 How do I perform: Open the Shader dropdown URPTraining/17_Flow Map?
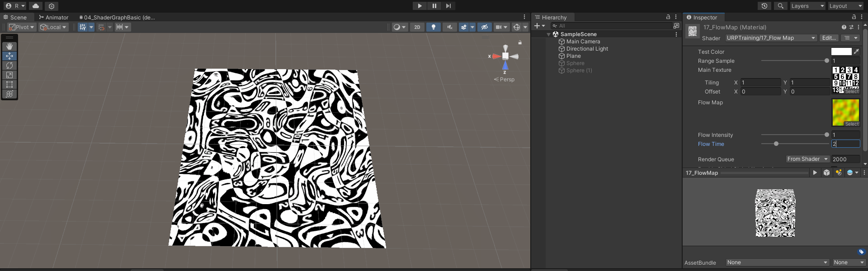770,38
